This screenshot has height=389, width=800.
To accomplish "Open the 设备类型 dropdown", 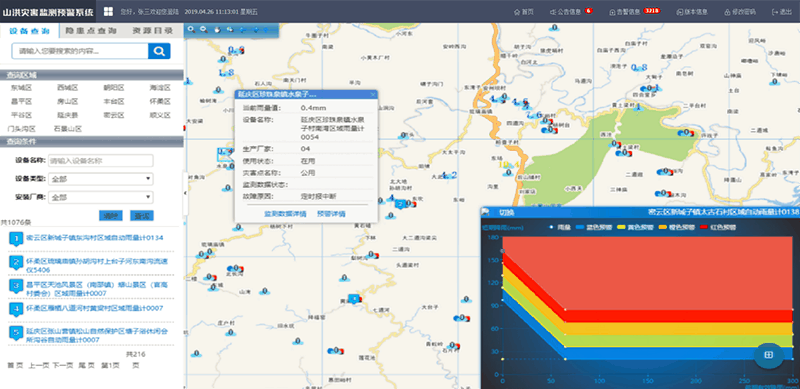I will click(101, 179).
